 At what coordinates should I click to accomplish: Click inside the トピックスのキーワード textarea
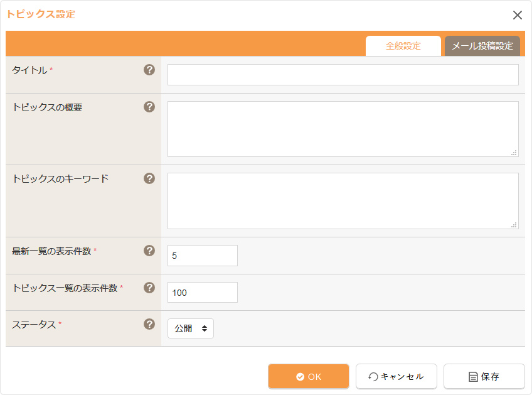(x=343, y=201)
